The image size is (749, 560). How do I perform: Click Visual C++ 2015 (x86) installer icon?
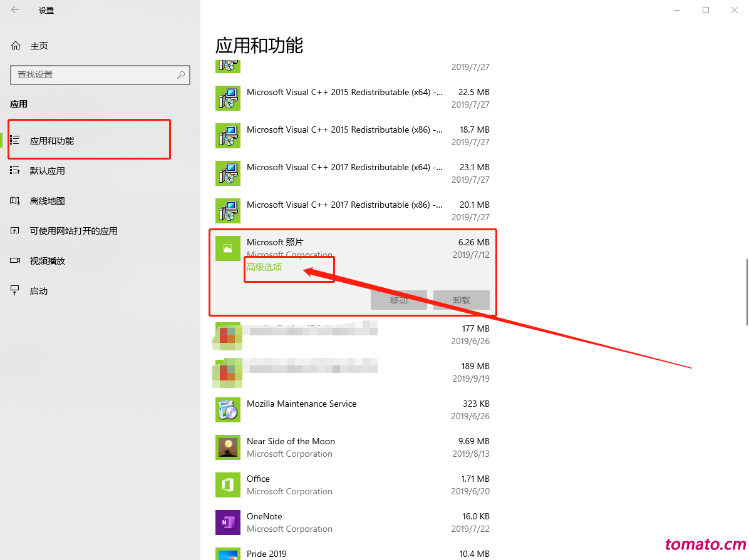[x=228, y=136]
